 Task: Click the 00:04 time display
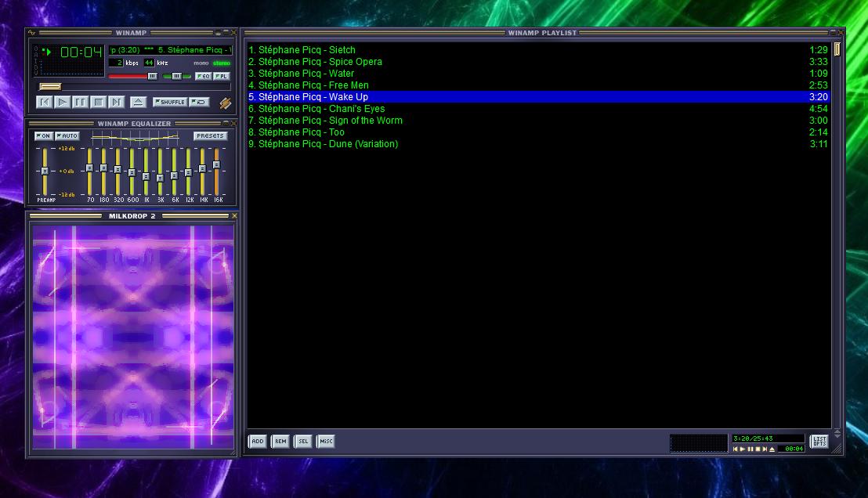[x=81, y=52]
